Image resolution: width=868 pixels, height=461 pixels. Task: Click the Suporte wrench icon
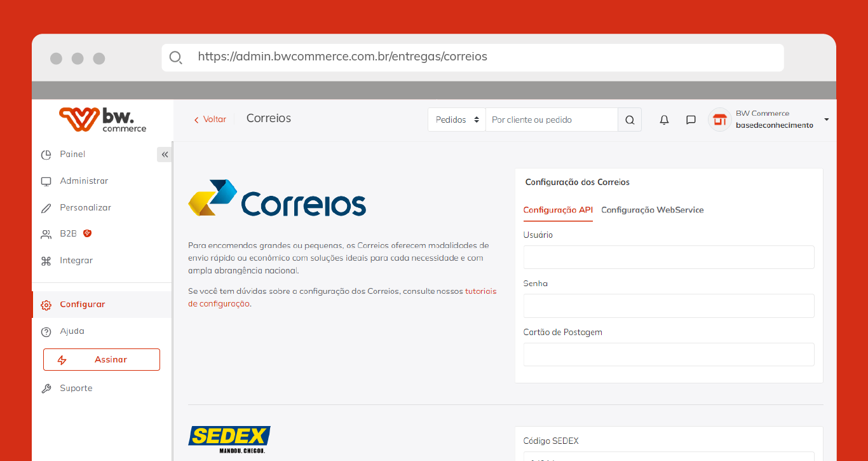46,389
